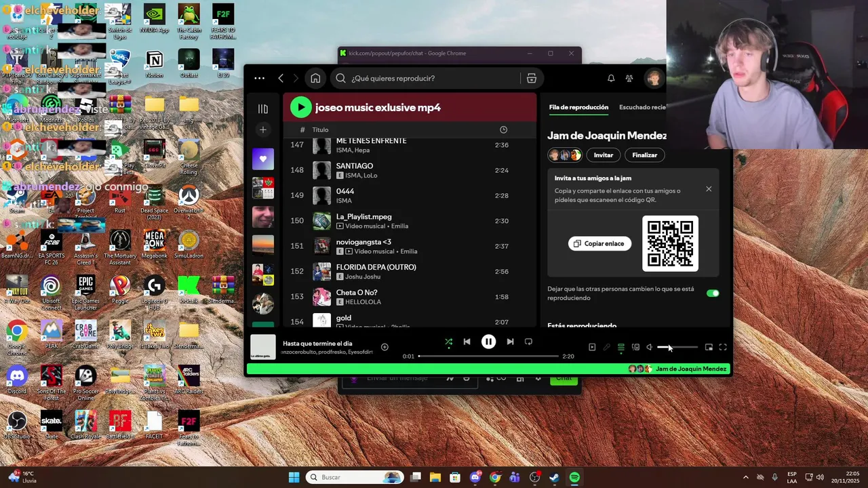Open artist link 'Joshu Joshu'
Image resolution: width=868 pixels, height=488 pixels.
coord(363,277)
